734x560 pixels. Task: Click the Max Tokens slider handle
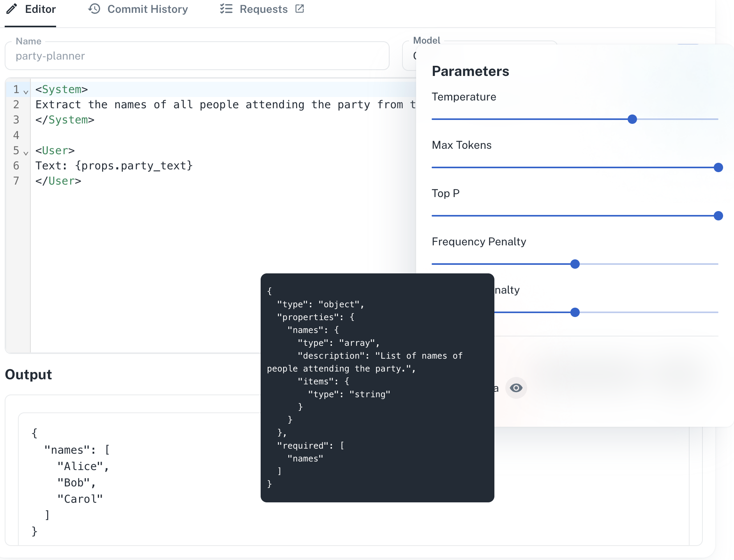[x=718, y=167]
